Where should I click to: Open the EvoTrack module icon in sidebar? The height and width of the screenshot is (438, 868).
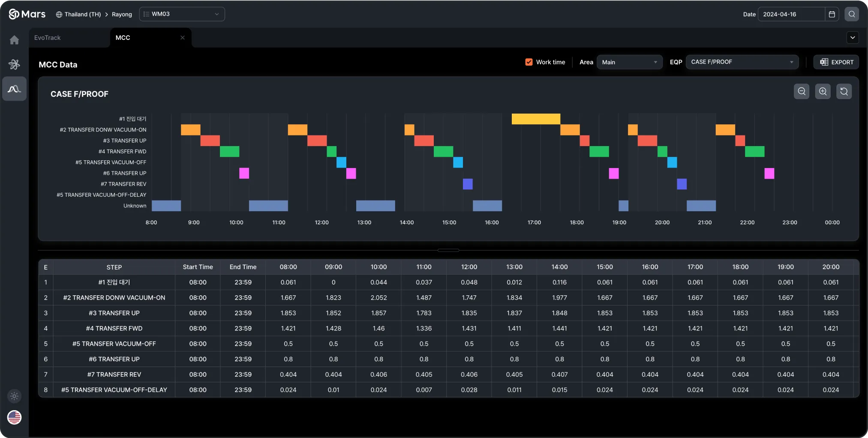[14, 64]
